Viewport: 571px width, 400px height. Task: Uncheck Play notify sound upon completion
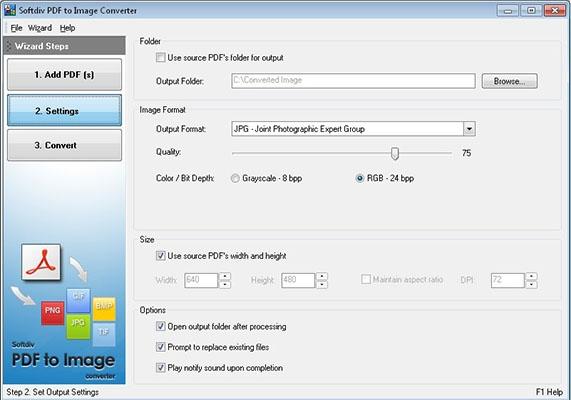pos(161,367)
